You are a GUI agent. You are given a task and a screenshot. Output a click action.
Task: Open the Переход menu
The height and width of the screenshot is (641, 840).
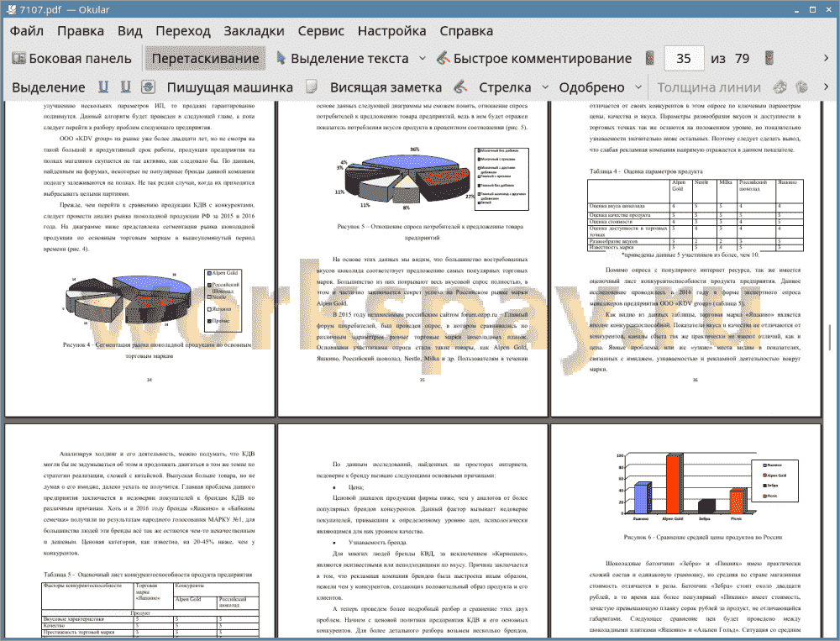click(x=182, y=31)
